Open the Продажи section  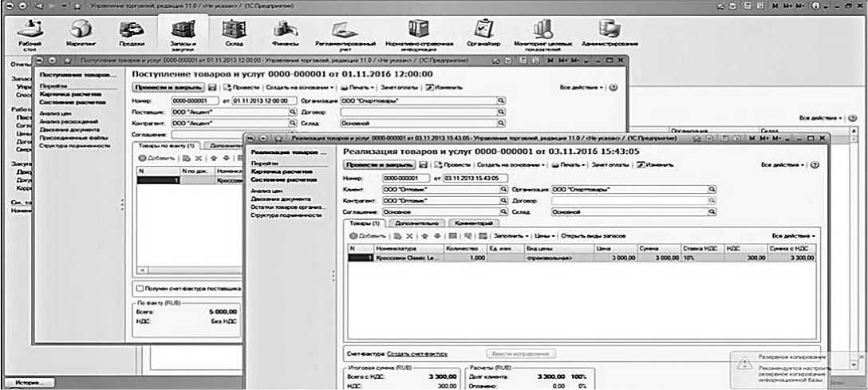pyautogui.click(x=132, y=33)
